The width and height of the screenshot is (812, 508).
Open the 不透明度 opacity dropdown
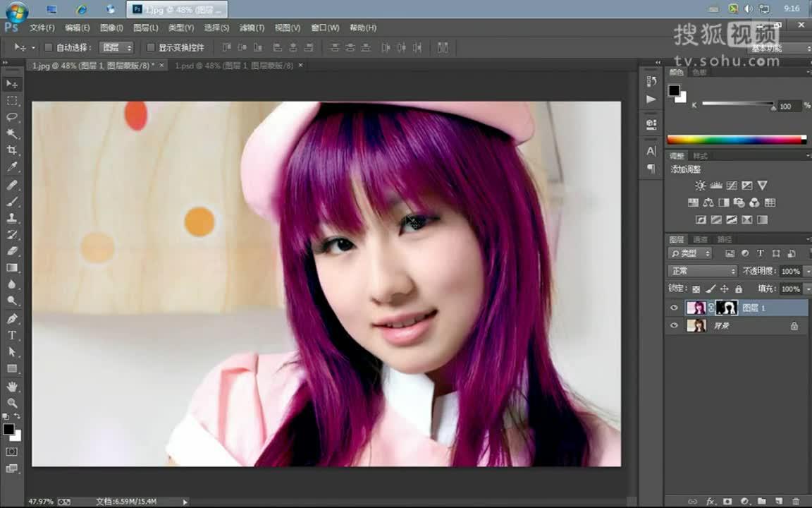click(808, 271)
